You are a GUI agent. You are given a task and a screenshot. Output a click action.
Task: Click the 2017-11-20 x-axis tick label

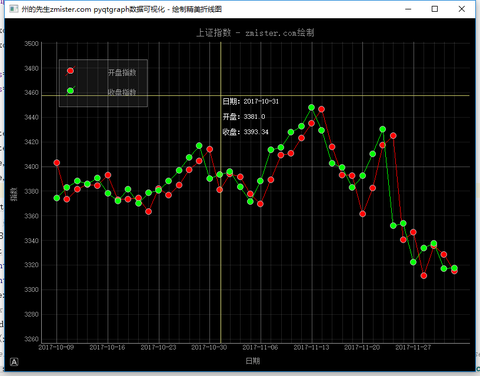click(362, 347)
